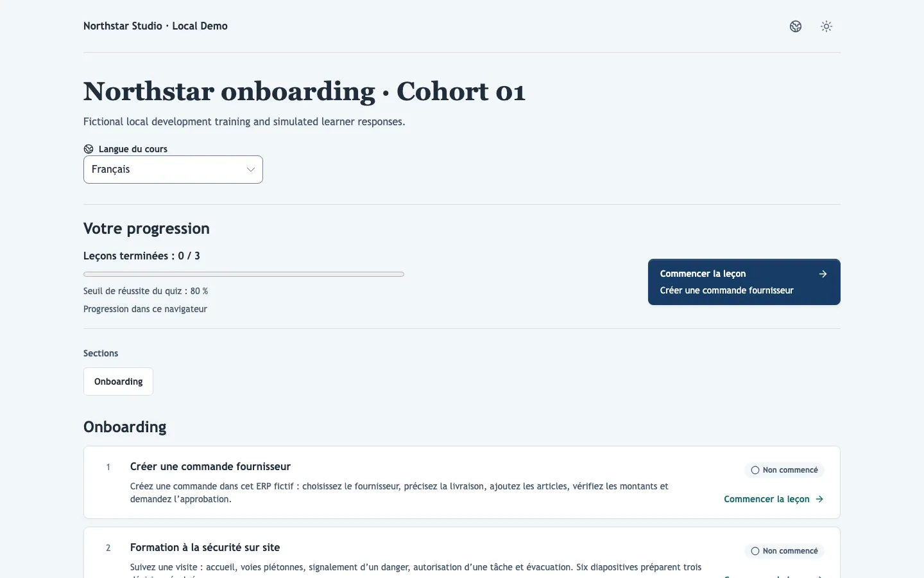The width and height of the screenshot is (924, 578).
Task: Click the globe icon beside Langue du cours
Action: [x=89, y=149]
